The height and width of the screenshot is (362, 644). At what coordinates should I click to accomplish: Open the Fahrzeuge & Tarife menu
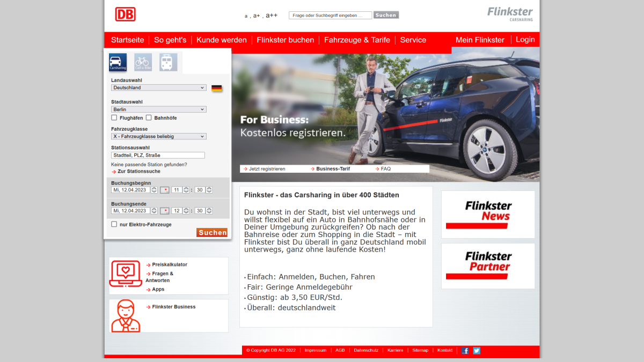click(x=357, y=40)
